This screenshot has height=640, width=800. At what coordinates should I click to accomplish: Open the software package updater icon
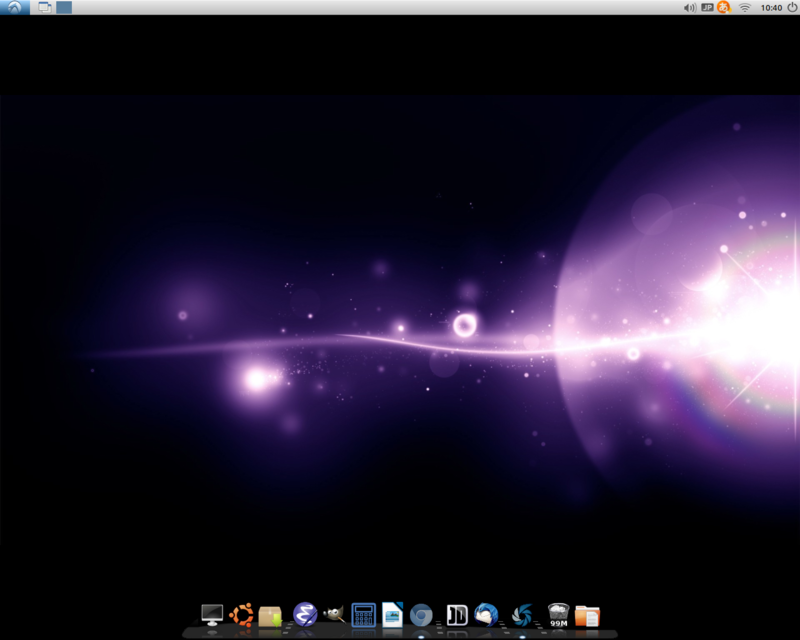(271, 613)
